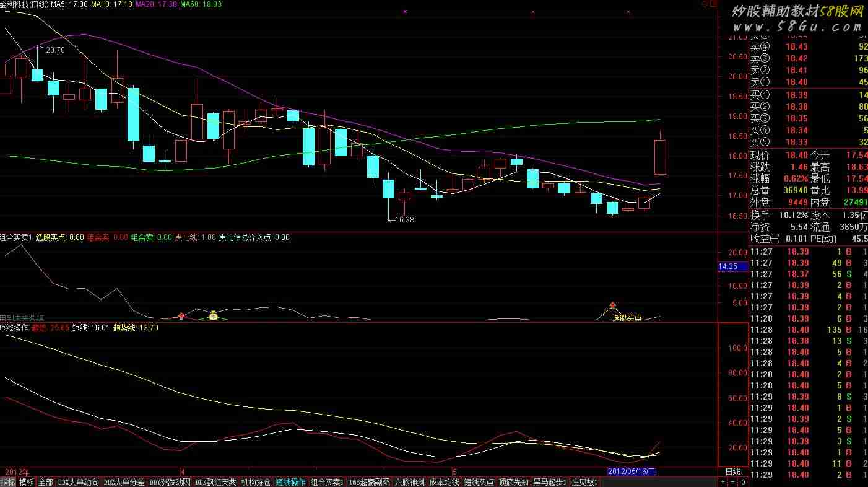This screenshot has height=487, width=868.
Task: Click the yellow money bag signal marker
Action: pyautogui.click(x=213, y=315)
